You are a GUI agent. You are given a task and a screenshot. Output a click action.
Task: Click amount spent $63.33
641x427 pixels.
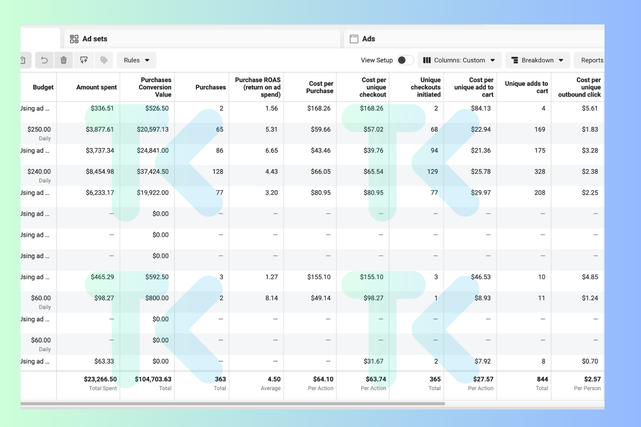104,361
